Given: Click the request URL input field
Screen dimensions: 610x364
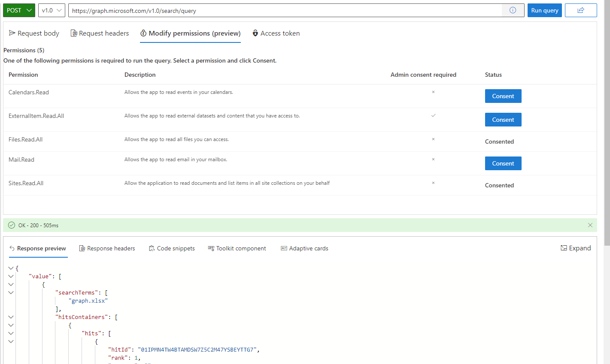Looking at the screenshot, I should coord(258,10).
